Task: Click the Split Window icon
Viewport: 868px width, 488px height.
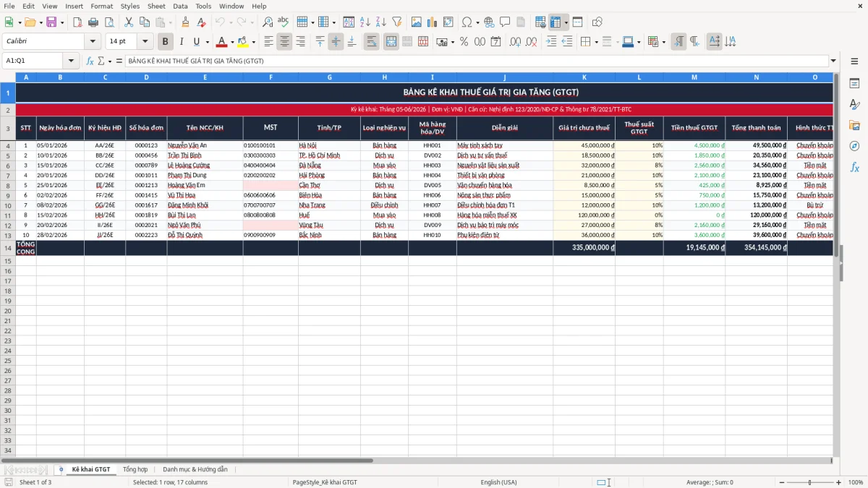Action: click(577, 22)
